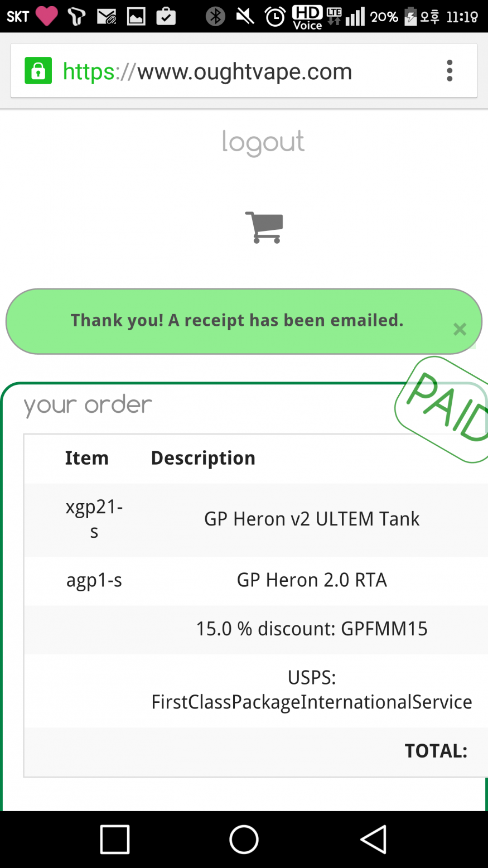488x868 pixels.
Task: Tap the USPS FirstClassPackageInternationalService row
Action: point(311,690)
